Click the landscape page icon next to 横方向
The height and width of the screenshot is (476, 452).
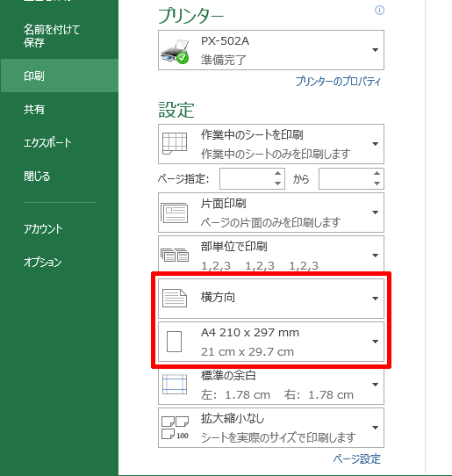point(175,298)
